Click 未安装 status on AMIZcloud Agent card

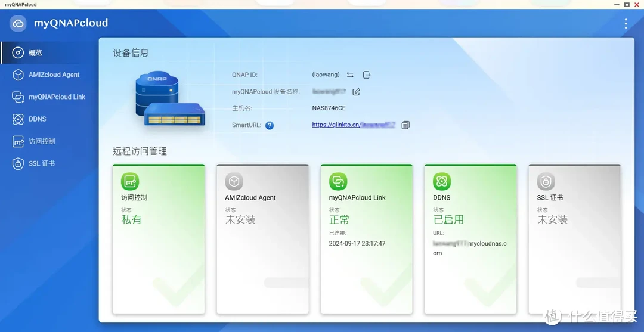click(x=240, y=219)
